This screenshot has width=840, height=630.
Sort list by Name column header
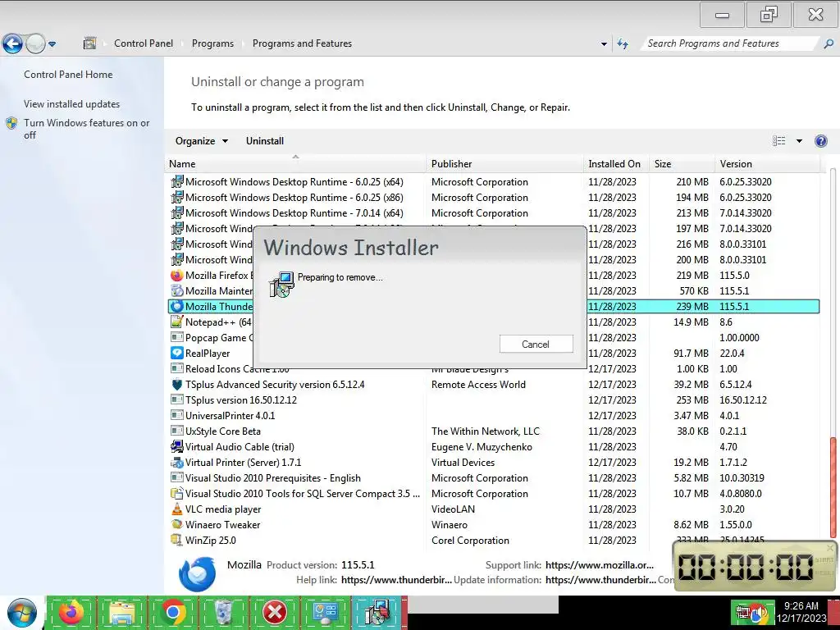click(x=295, y=164)
